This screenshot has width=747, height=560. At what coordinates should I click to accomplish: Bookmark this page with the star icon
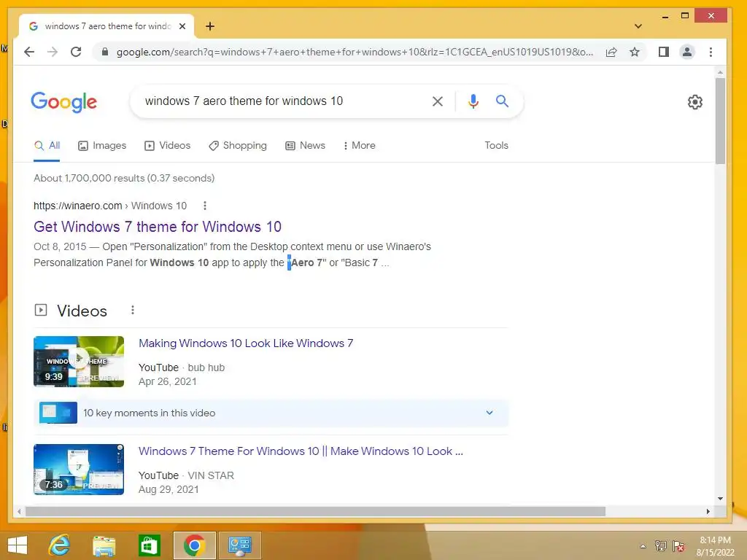(635, 52)
